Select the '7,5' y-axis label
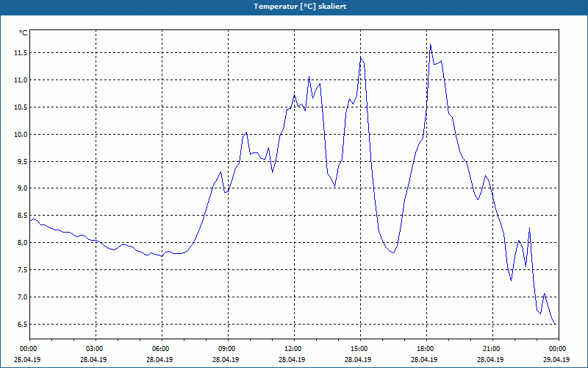Screen dimensions: 588x368 [x=22, y=270]
